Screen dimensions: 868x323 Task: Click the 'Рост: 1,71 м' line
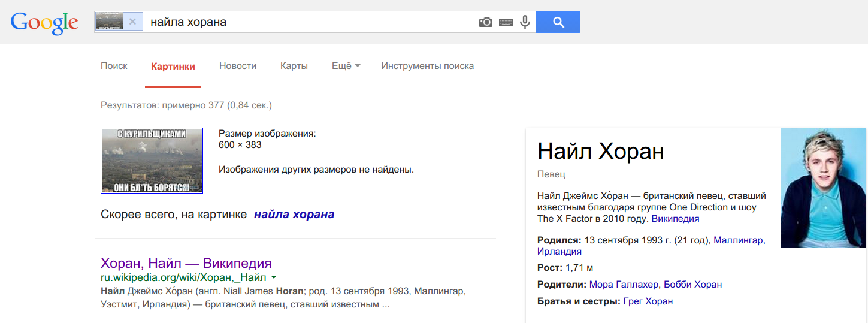(565, 268)
